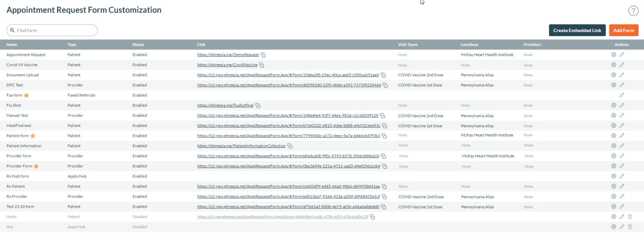
Task: Copy the MediFind test form link
Action: [x=385, y=126]
